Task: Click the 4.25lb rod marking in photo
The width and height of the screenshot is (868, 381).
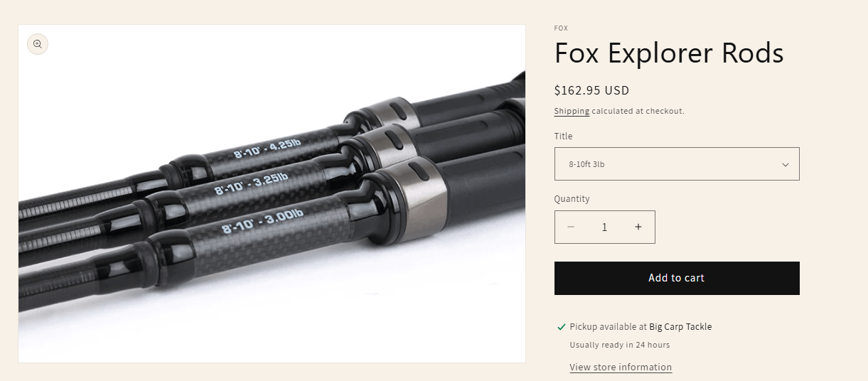Action: coord(267,150)
